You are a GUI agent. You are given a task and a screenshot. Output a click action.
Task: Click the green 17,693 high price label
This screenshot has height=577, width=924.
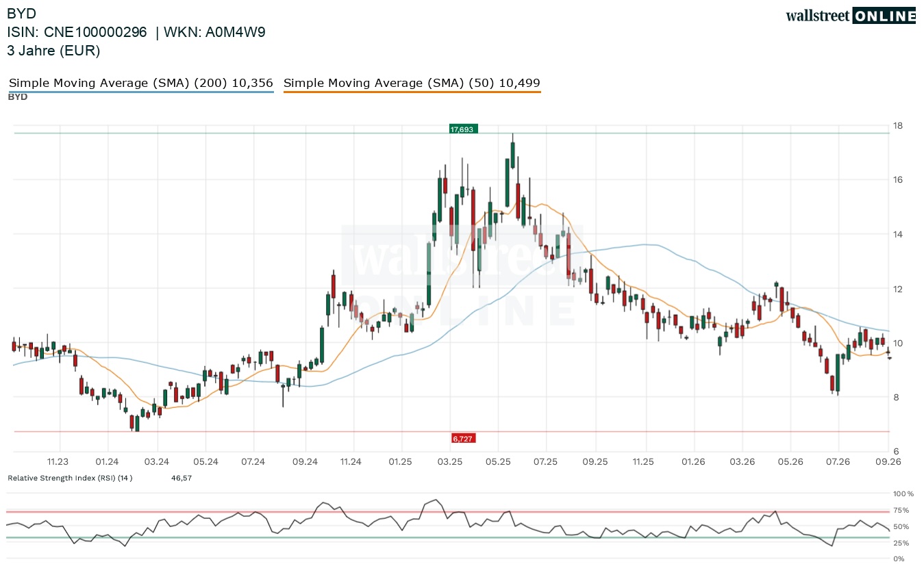[x=464, y=129]
